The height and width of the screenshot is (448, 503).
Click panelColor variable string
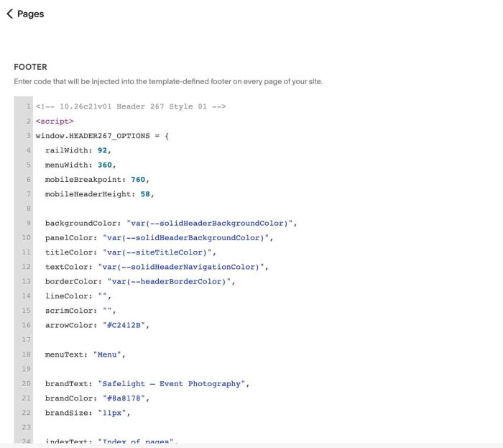(x=185, y=238)
